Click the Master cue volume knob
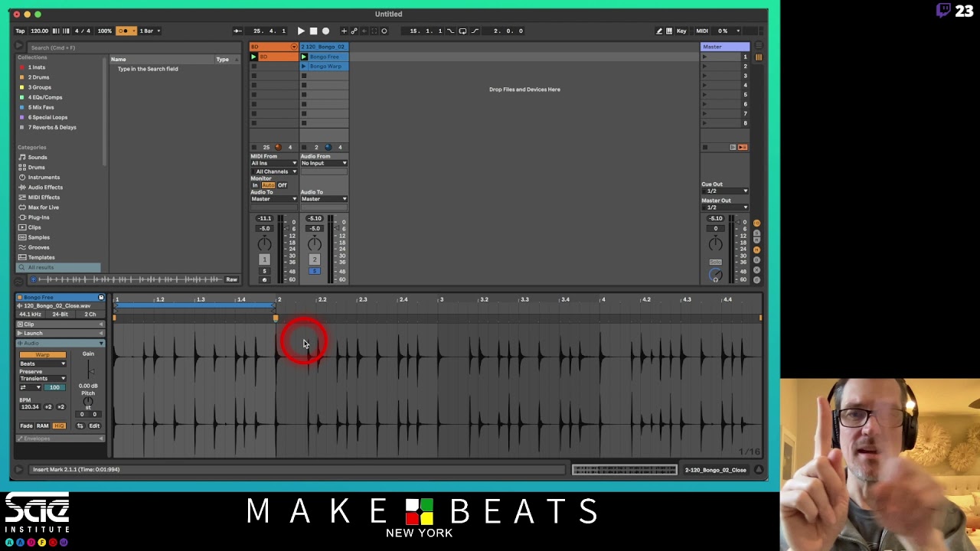980x551 pixels. 715,275
